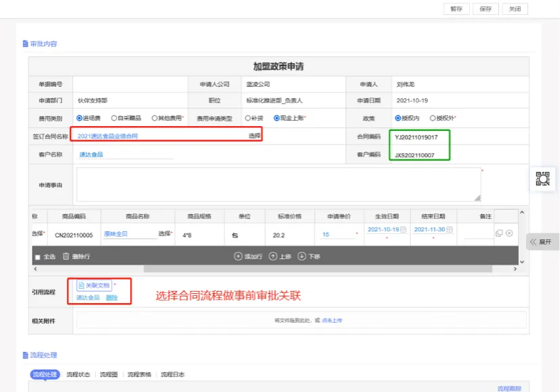Switch to the 流程图 tab

point(108,374)
